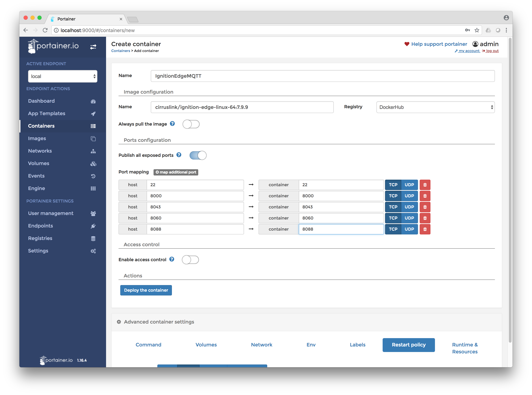Open the Chrome three-dot menu
The height and width of the screenshot is (395, 532).
(x=506, y=30)
